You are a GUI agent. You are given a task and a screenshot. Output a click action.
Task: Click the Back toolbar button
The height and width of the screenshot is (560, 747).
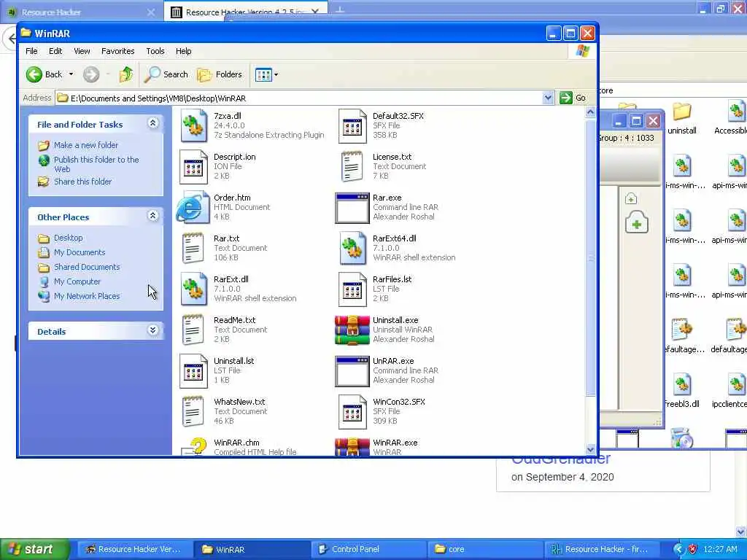coord(44,74)
